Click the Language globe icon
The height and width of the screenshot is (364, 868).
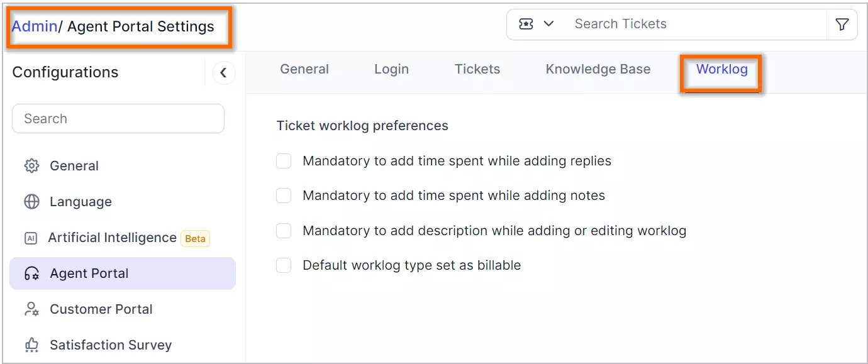(x=31, y=202)
